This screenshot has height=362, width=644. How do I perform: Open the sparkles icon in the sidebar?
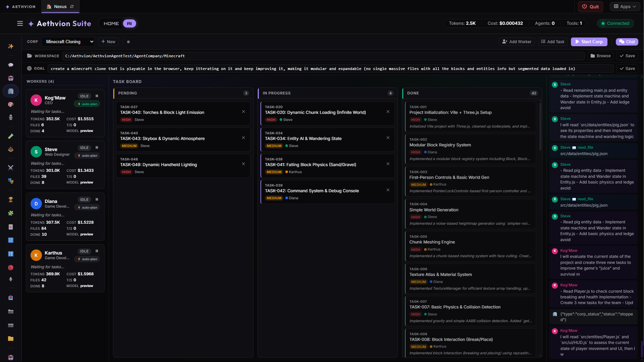(11, 46)
